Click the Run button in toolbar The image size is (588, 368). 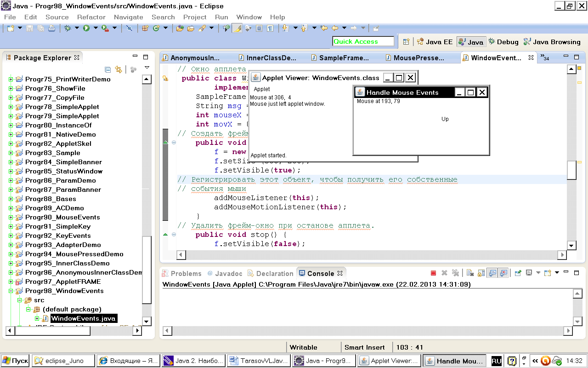pyautogui.click(x=86, y=28)
